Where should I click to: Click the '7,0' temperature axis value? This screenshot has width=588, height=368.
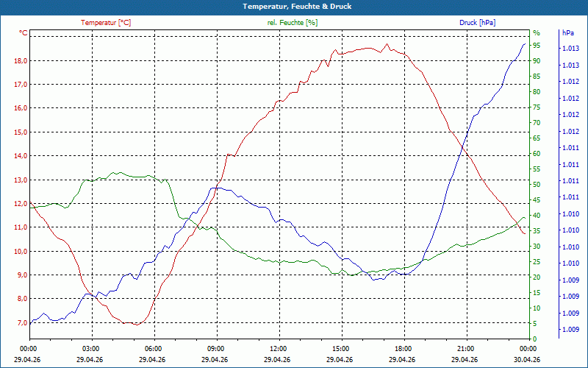22,322
